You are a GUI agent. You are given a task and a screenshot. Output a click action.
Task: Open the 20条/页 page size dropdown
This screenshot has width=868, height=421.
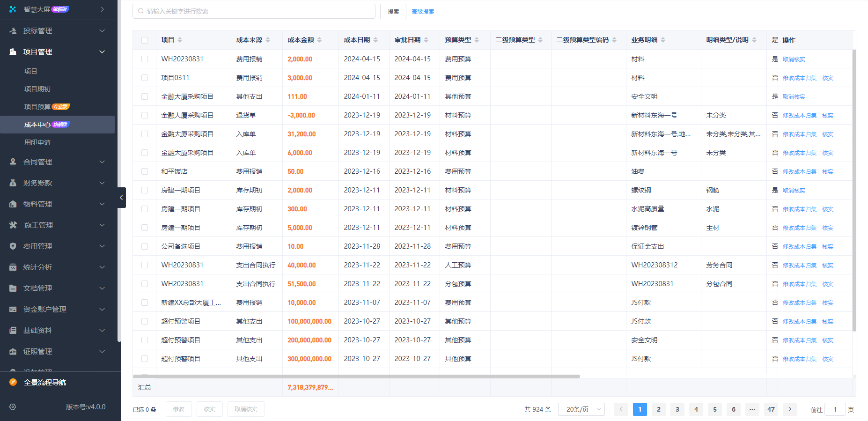tap(581, 409)
